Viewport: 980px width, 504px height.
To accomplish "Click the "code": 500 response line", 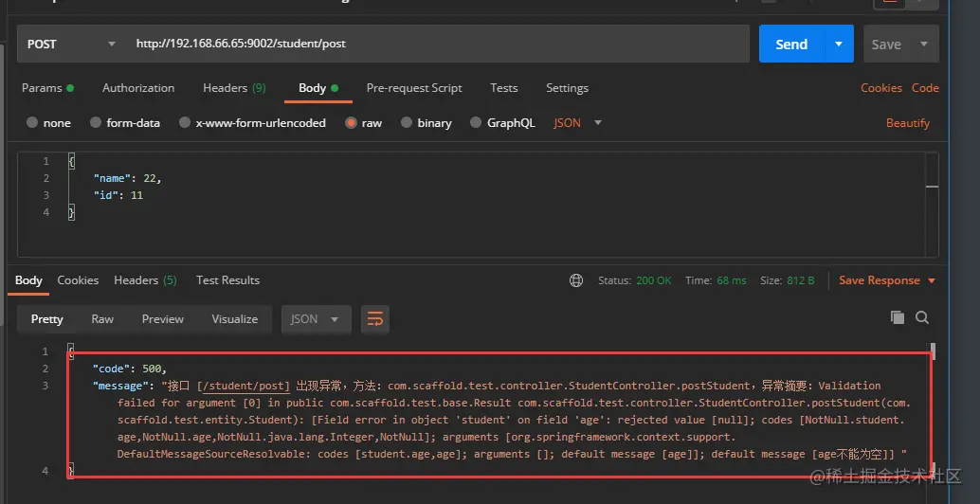I will (x=130, y=369).
